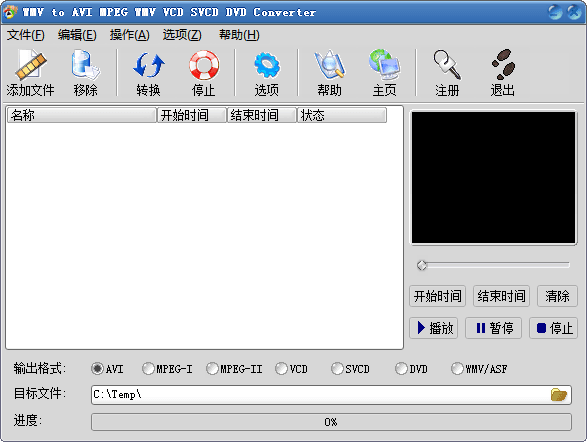Play the preview with 播放 button
587x442 pixels.
[434, 328]
